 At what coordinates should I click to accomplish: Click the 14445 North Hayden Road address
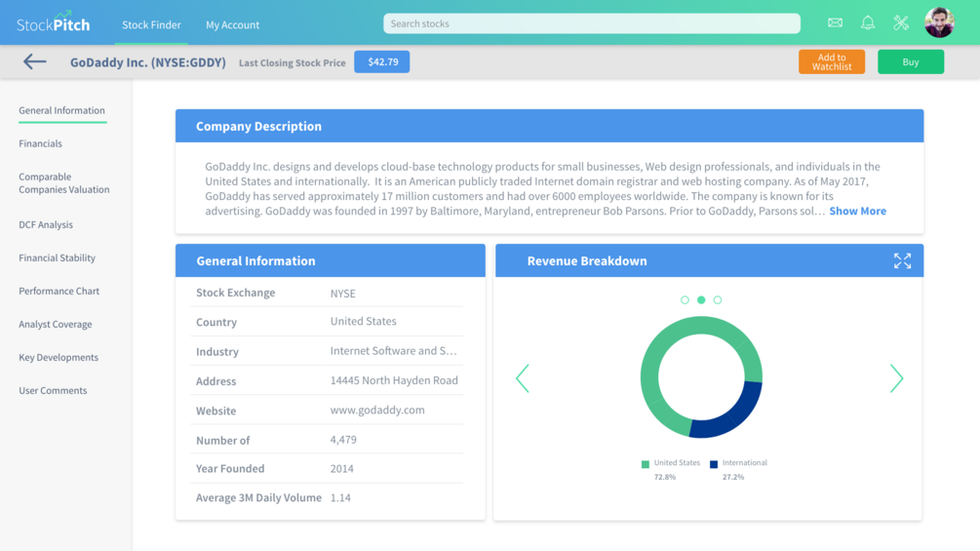point(394,380)
